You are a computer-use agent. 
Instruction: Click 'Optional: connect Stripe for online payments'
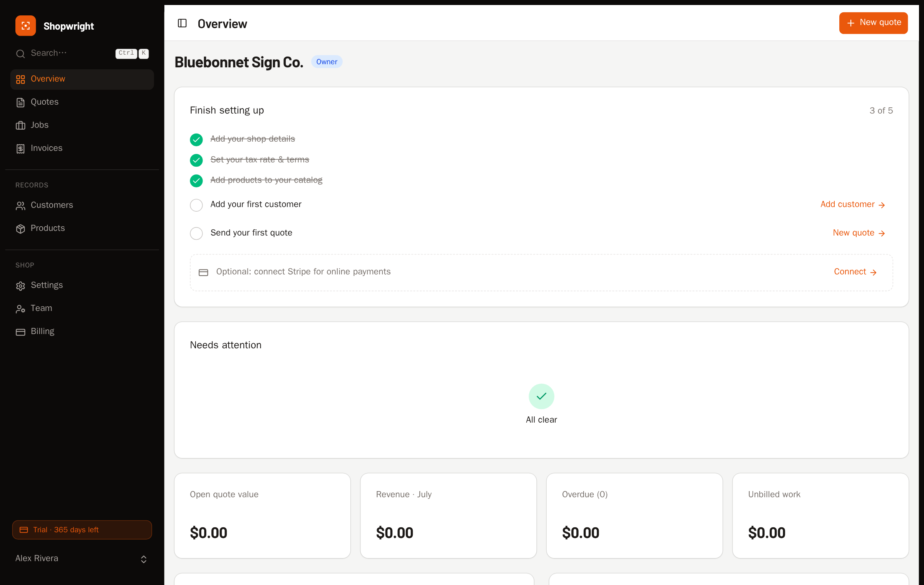[303, 272]
